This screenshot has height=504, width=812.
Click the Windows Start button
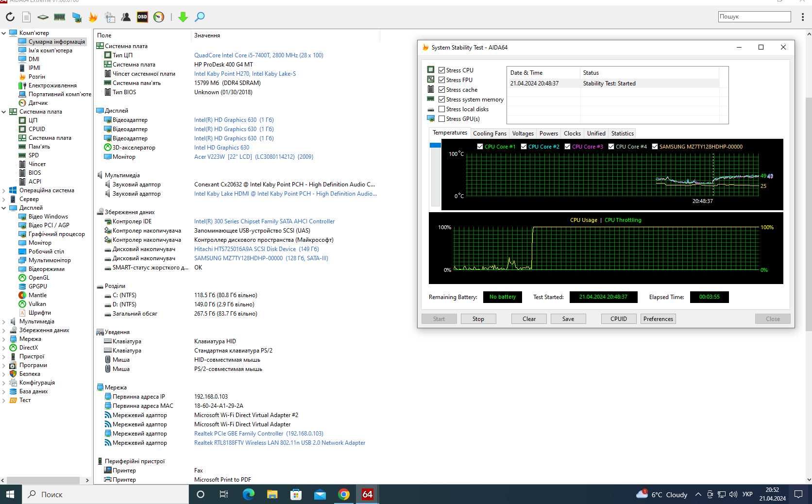[10, 494]
